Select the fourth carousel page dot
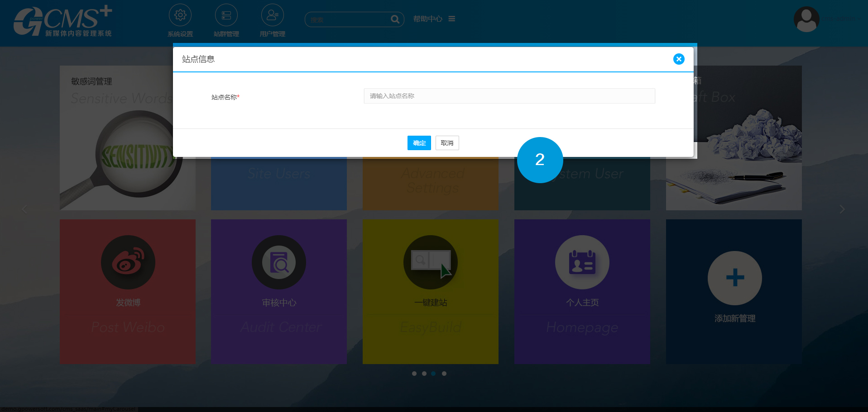 (444, 374)
